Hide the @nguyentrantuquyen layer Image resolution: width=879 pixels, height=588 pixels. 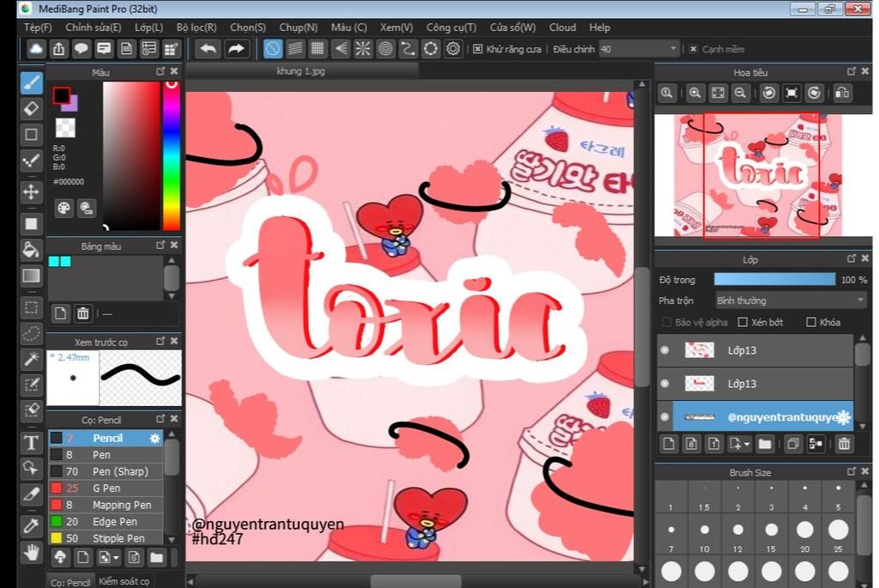click(665, 417)
